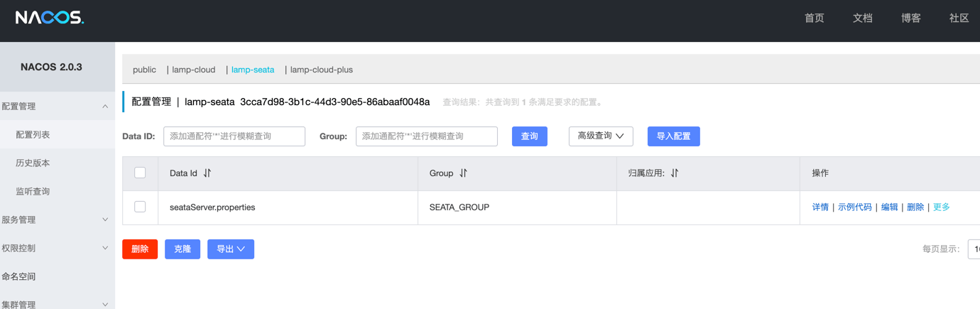Click the blue 查询 search button
The height and width of the screenshot is (309, 980).
point(529,136)
